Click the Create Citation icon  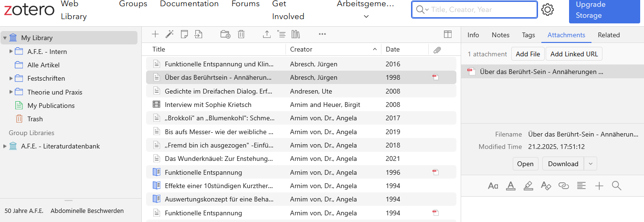coord(281,34)
